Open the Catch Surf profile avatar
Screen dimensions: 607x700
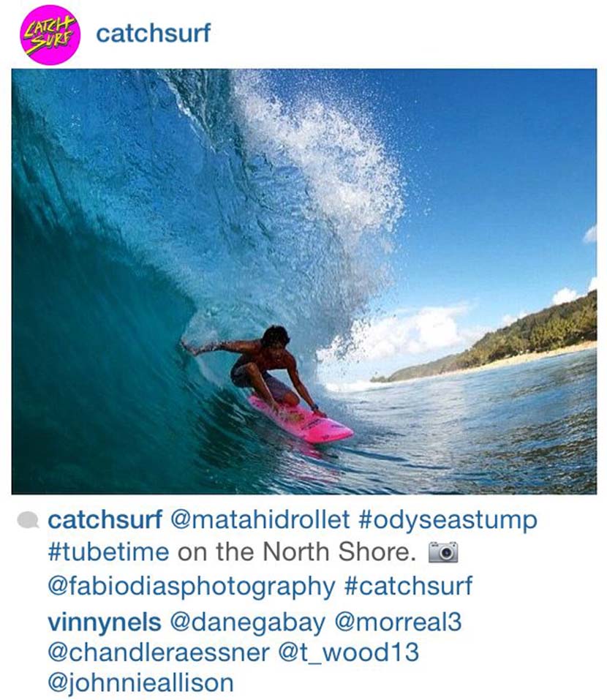(x=50, y=35)
